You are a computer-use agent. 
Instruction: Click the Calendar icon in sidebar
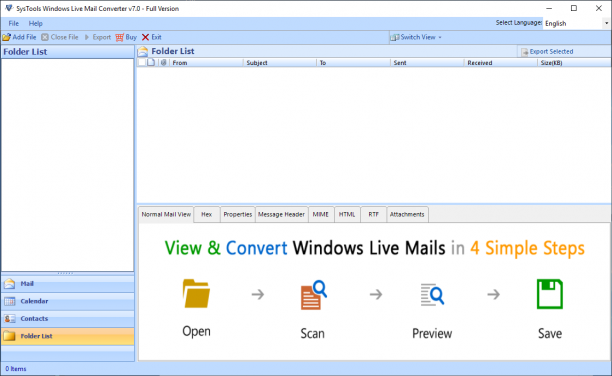[9, 301]
